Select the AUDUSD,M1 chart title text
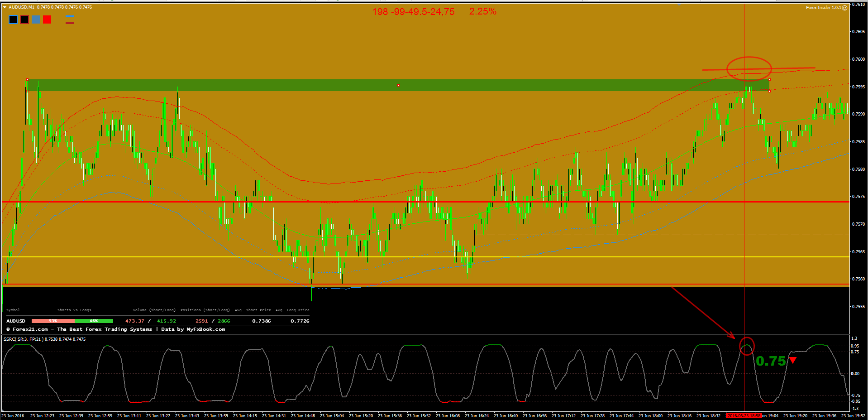The width and height of the screenshot is (868, 420). click(x=21, y=7)
